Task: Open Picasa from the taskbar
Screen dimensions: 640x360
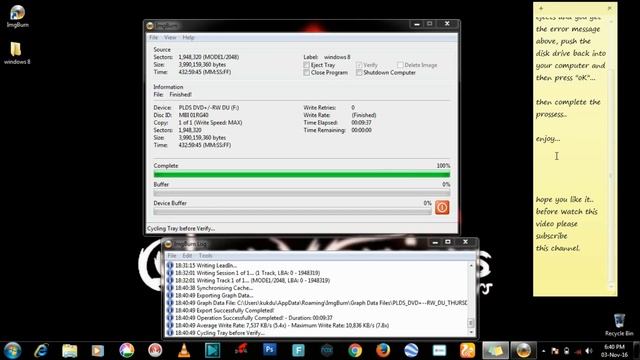Action: [127, 350]
